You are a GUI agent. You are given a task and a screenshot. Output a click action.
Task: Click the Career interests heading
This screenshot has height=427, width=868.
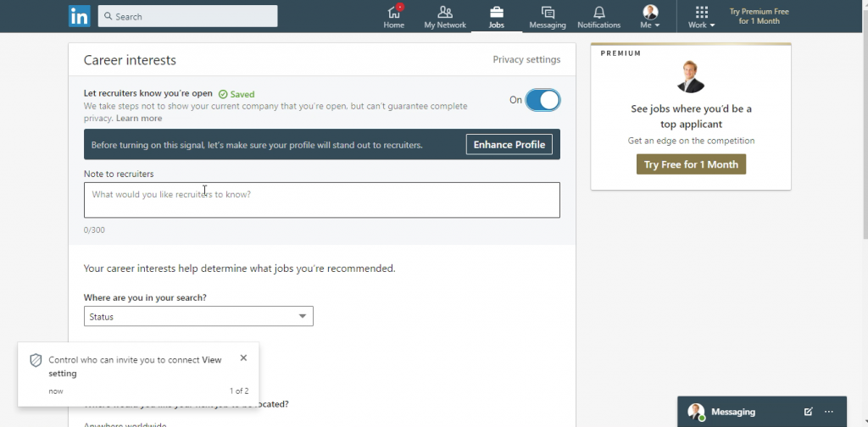130,60
